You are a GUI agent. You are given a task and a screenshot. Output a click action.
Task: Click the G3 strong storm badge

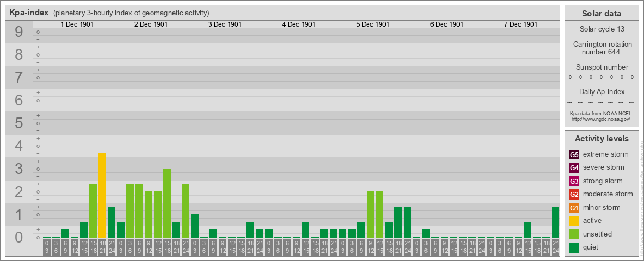574,181
